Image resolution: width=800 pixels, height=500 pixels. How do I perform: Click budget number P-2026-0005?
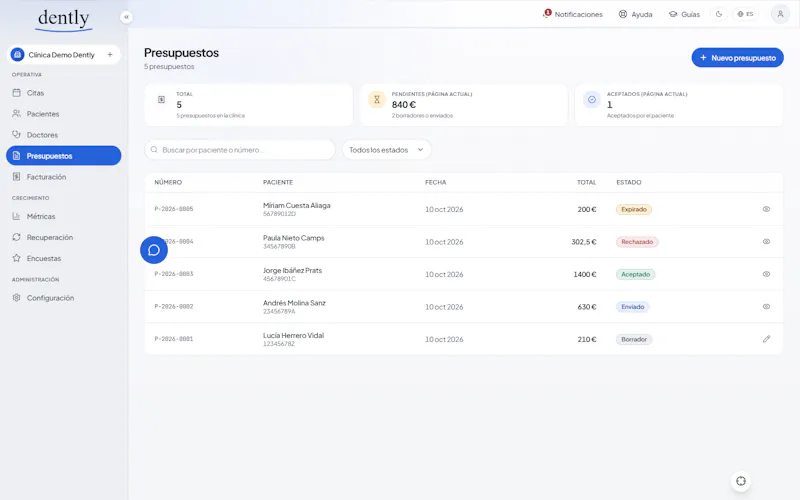coord(174,209)
